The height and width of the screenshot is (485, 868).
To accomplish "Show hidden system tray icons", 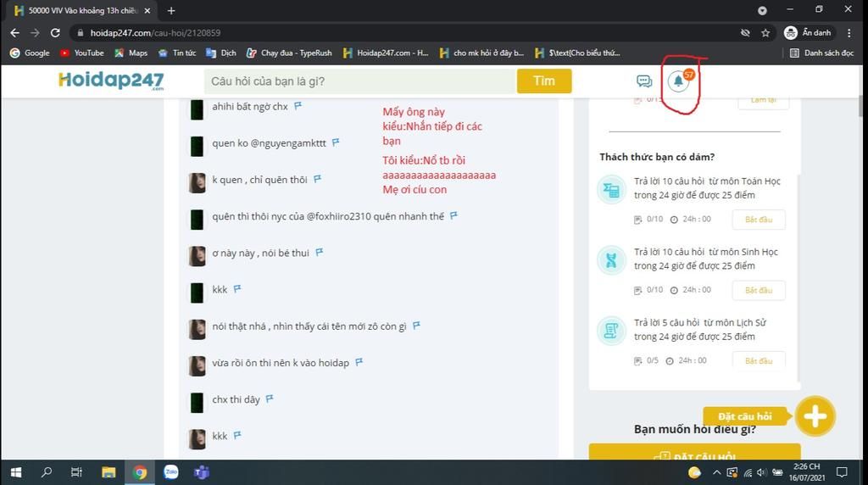I will (x=716, y=472).
